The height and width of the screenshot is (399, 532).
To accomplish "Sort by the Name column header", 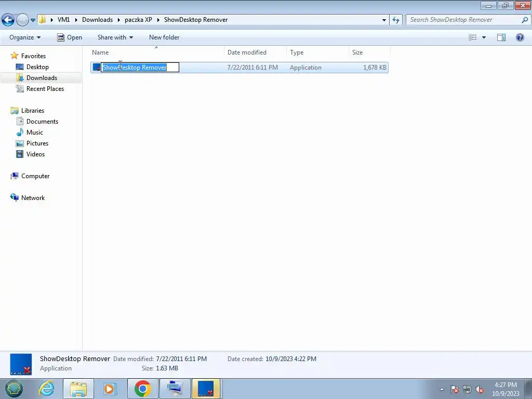I will pos(157,52).
